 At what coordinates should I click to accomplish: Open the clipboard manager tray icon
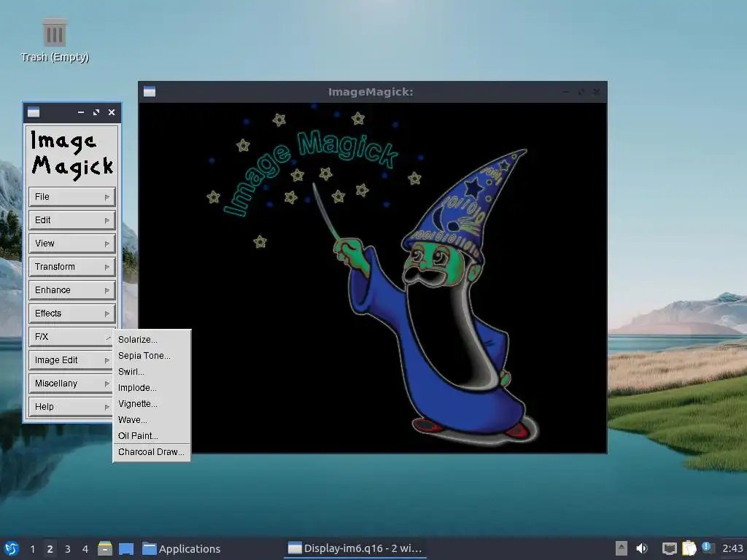pyautogui.click(x=689, y=548)
